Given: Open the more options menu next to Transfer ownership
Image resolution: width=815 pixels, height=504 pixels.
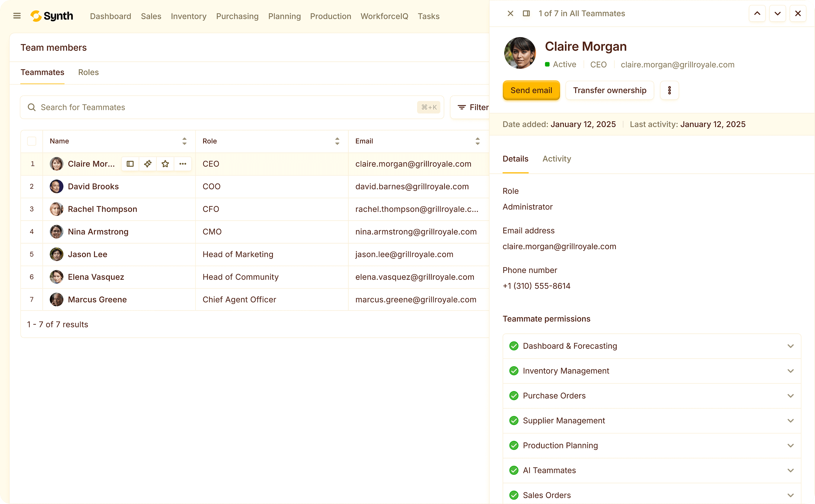Looking at the screenshot, I should [x=669, y=90].
